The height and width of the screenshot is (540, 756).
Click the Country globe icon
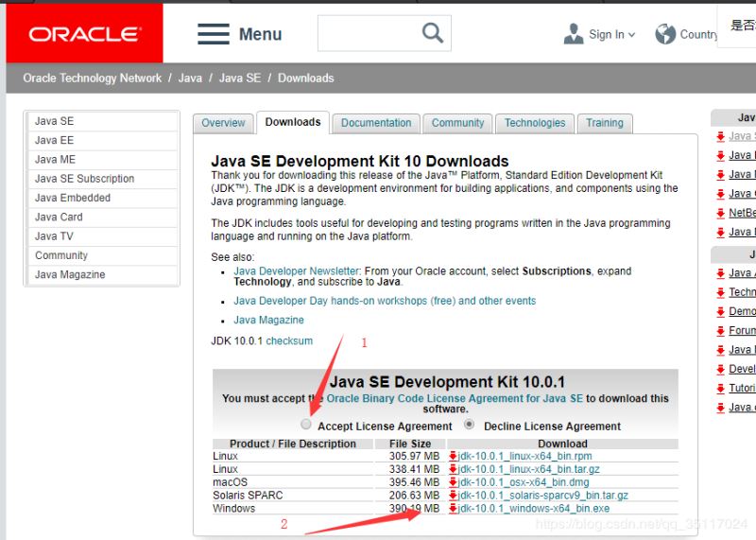(665, 34)
